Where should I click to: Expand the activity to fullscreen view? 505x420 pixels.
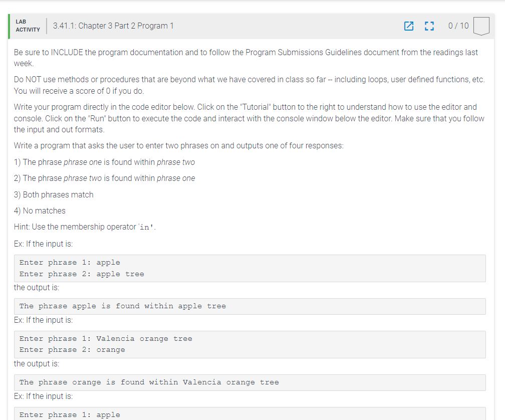tap(429, 26)
